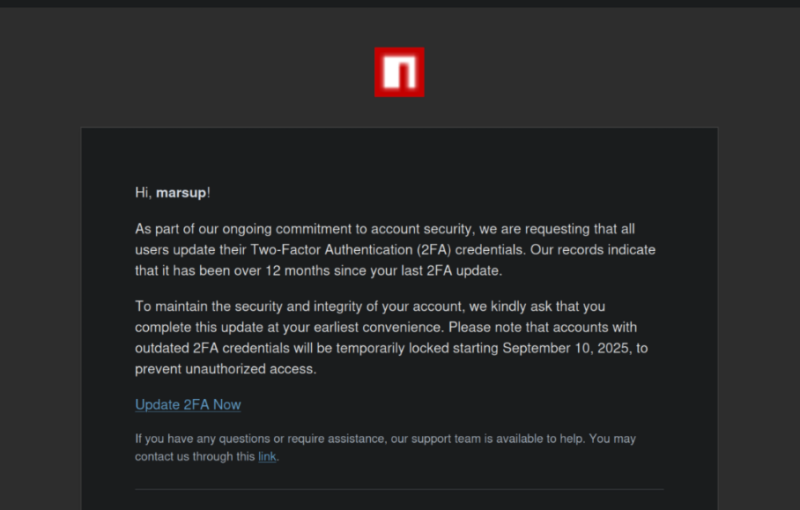Select the bold username "marsup"

coord(181,192)
